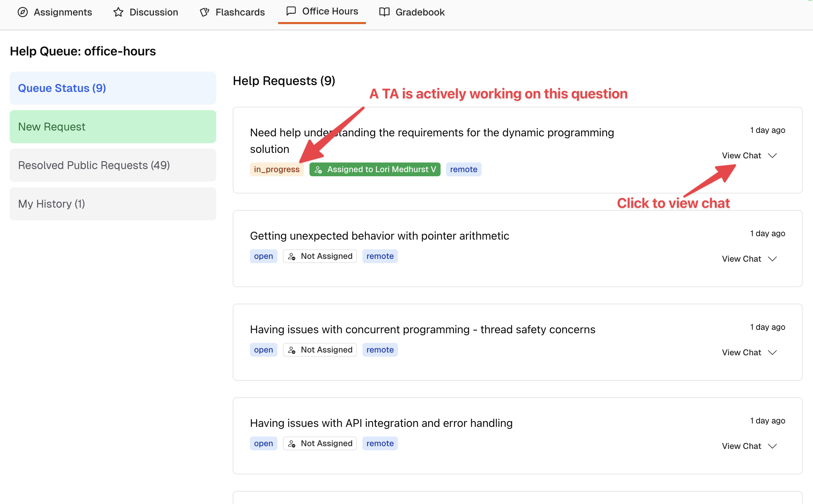The width and height of the screenshot is (813, 504).
Task: Expand View Chat chevron for thread safety request
Action: pyautogui.click(x=772, y=353)
